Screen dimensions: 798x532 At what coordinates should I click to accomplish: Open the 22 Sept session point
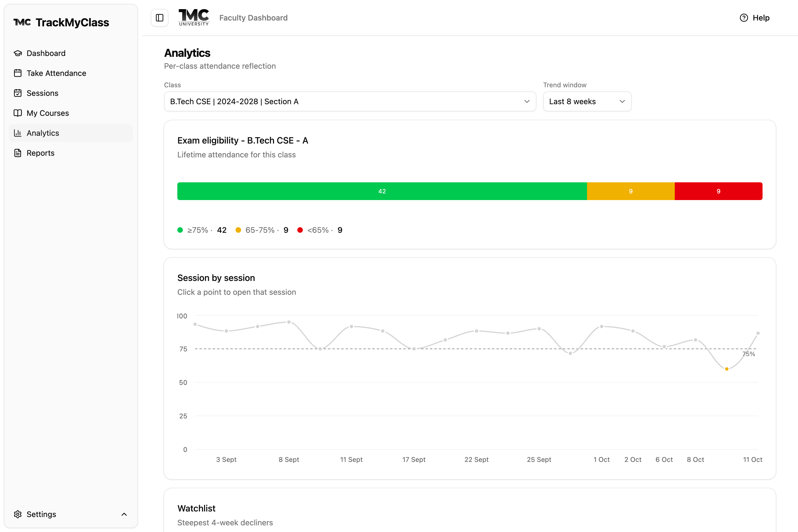(477, 331)
